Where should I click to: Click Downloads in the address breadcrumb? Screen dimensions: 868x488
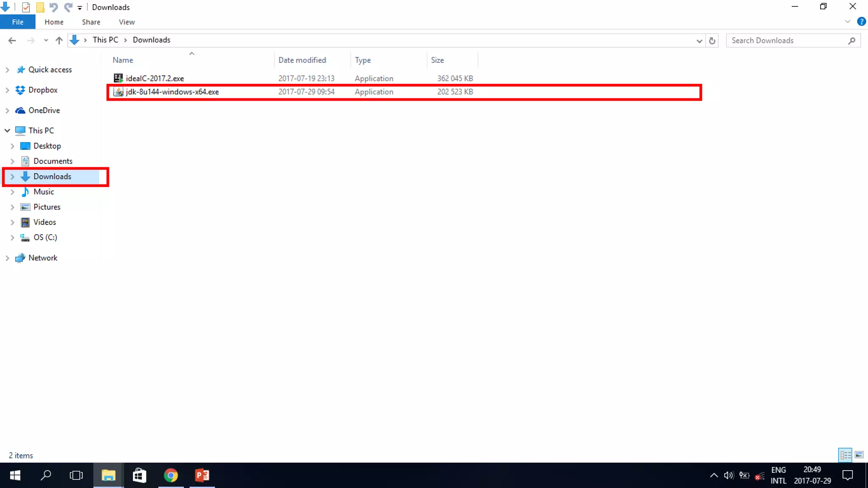(151, 40)
